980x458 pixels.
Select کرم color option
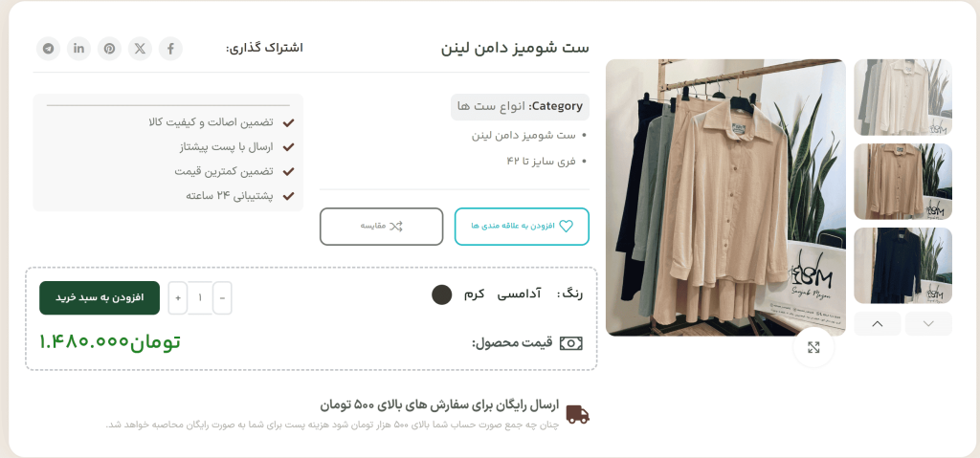coord(475,294)
